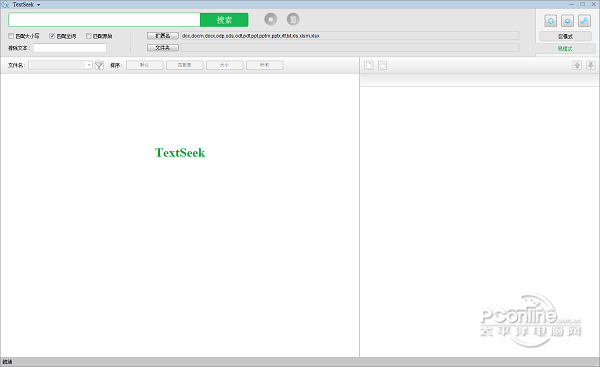
Task: Click the preview pane open-folder icon
Action: [x=382, y=65]
